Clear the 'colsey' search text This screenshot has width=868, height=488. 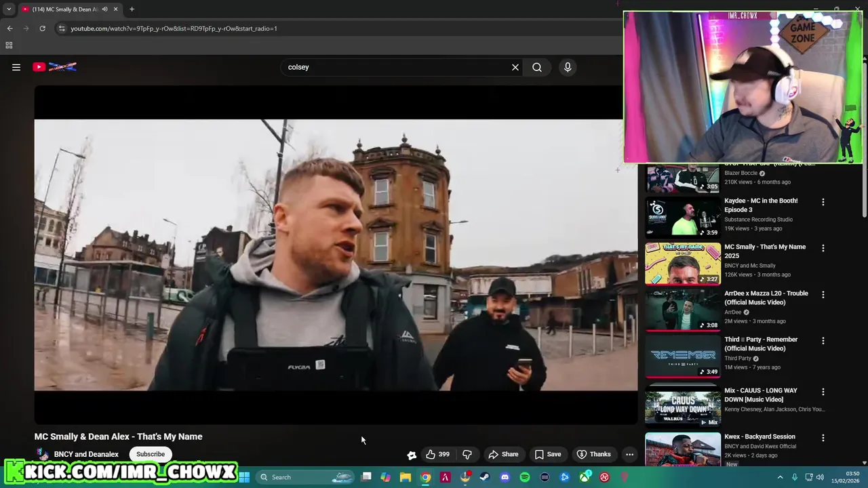(x=515, y=67)
